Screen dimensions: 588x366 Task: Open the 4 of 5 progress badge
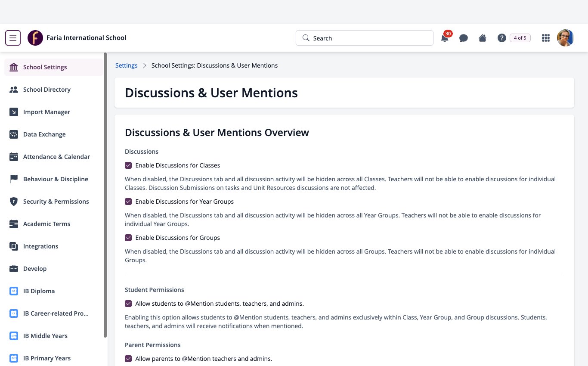click(x=520, y=38)
